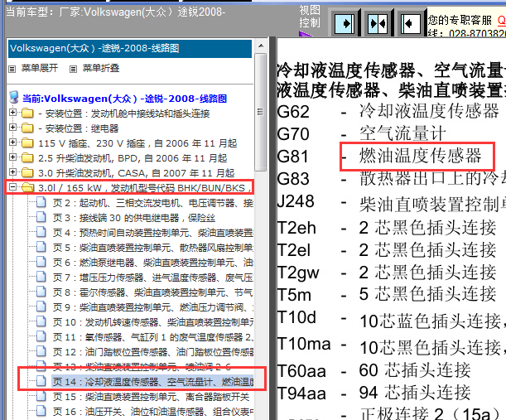Click document icon beside 页 2 起动机
506x420 pixels.
tap(44, 203)
